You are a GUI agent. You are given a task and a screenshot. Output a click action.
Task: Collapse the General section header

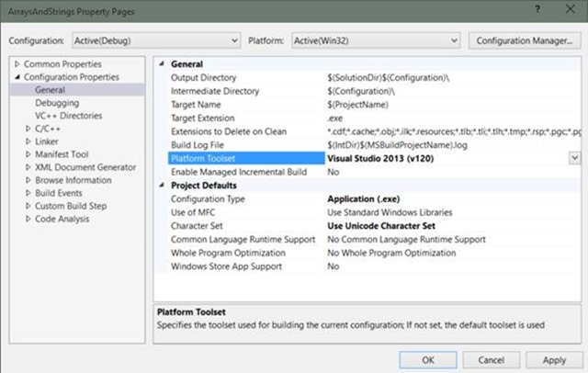click(164, 64)
